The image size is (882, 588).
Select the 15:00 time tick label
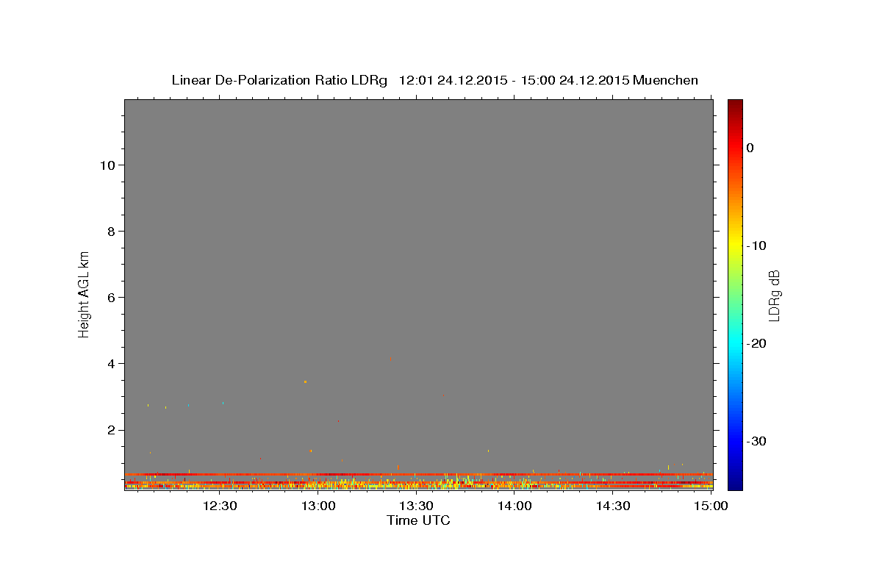click(711, 506)
